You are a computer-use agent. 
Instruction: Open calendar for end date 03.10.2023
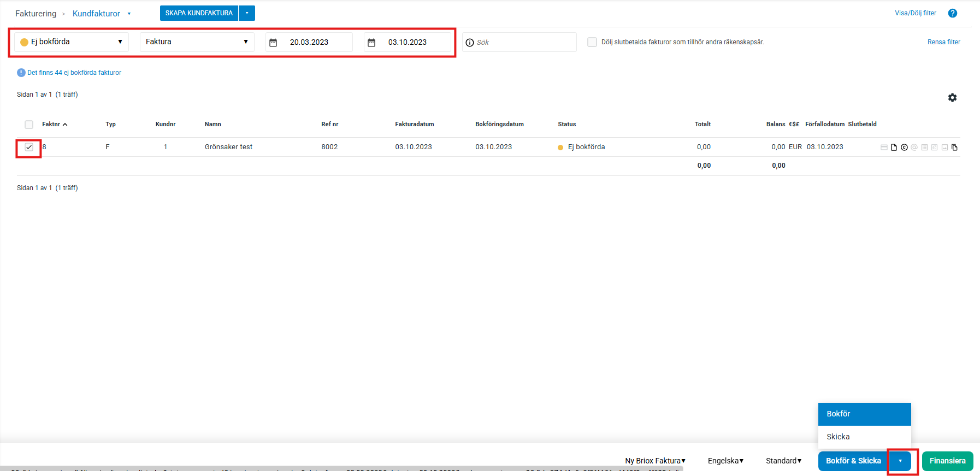pos(371,42)
